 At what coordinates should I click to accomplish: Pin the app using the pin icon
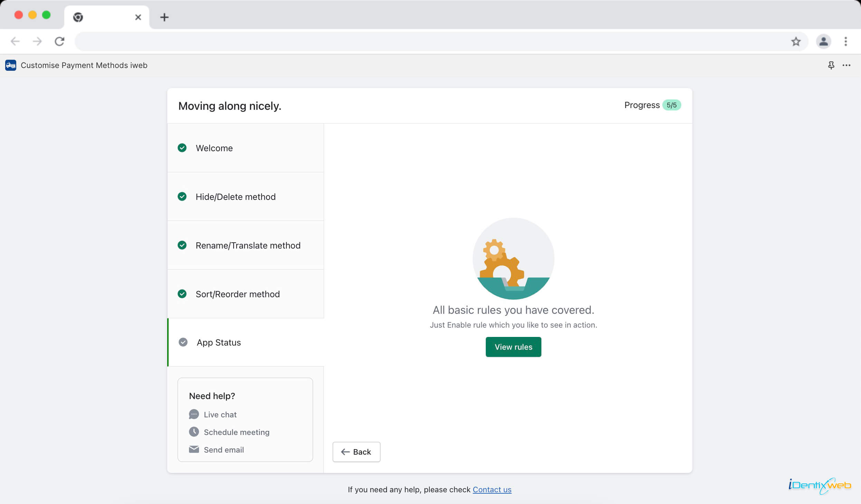point(831,65)
